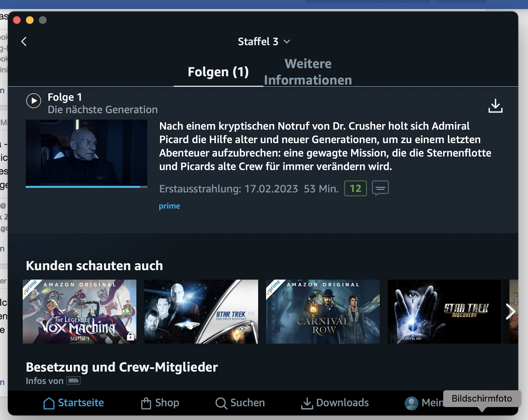The width and height of the screenshot is (528, 420).
Task: Click the Folge 1 title
Action: [65, 97]
